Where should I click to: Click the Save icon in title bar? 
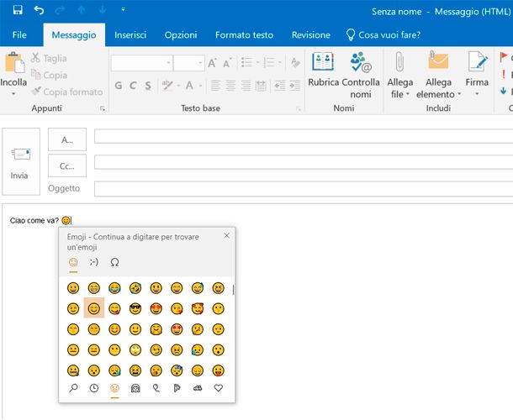(x=18, y=11)
